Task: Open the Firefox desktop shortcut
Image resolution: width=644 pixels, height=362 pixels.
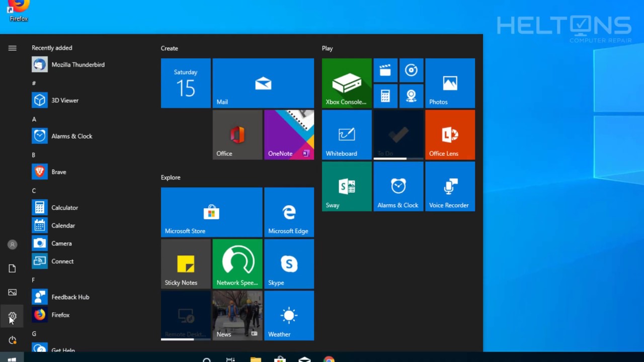Action: [x=19, y=10]
